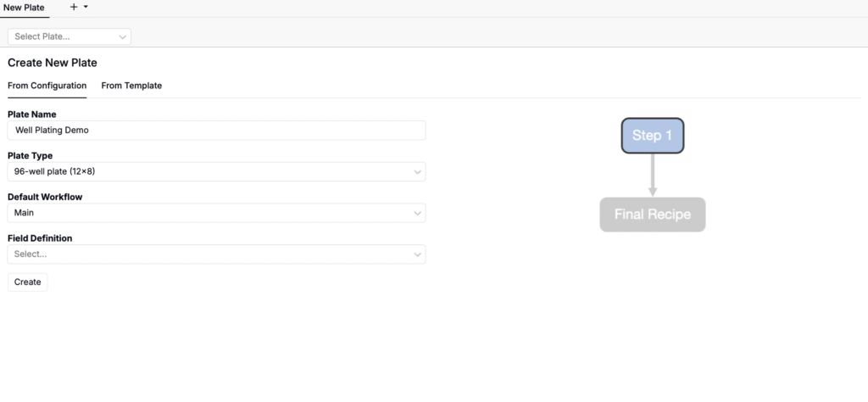
Task: Click the chevron arrow on Default Workflow field
Action: tap(417, 213)
